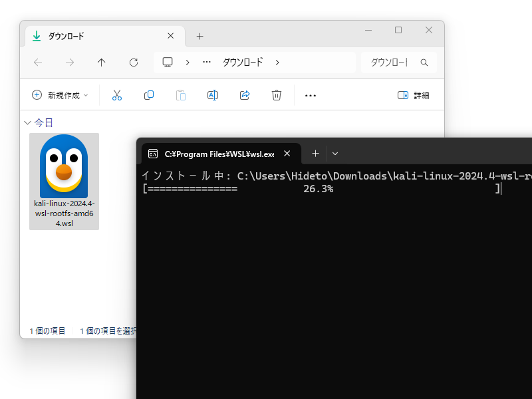Click the Copy icon in File Explorer
532x399 pixels.
[x=149, y=95]
